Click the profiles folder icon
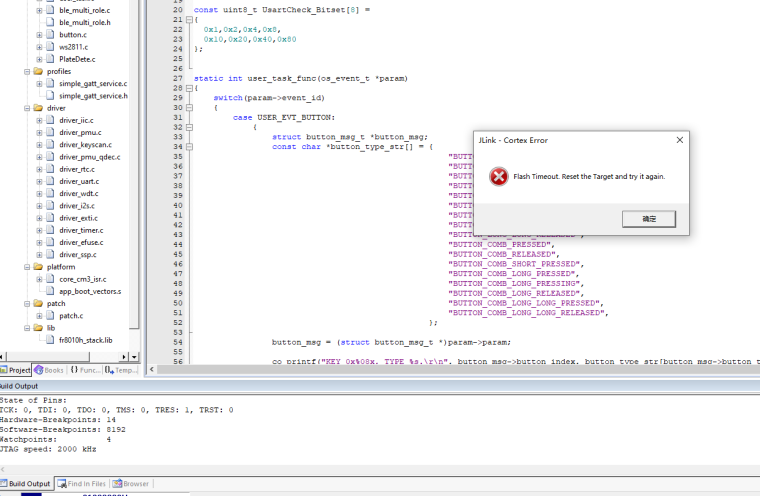 [x=37, y=72]
